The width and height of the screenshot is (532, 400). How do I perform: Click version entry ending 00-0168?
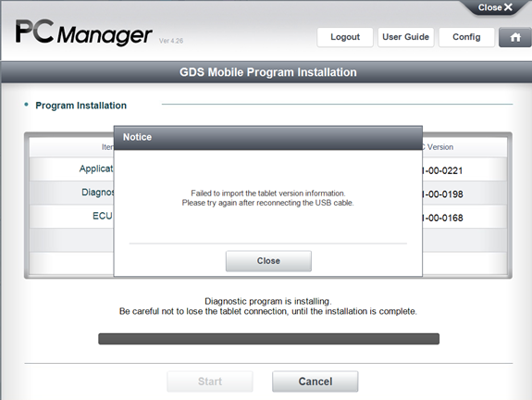(442, 218)
